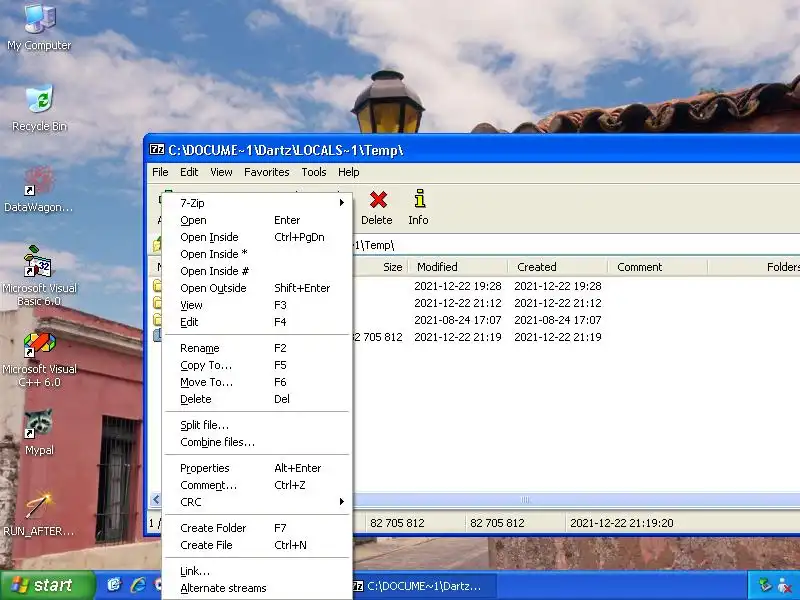Choose Open Inside (Ctrl+PgDn) entry
The height and width of the screenshot is (600, 800).
[x=257, y=237]
